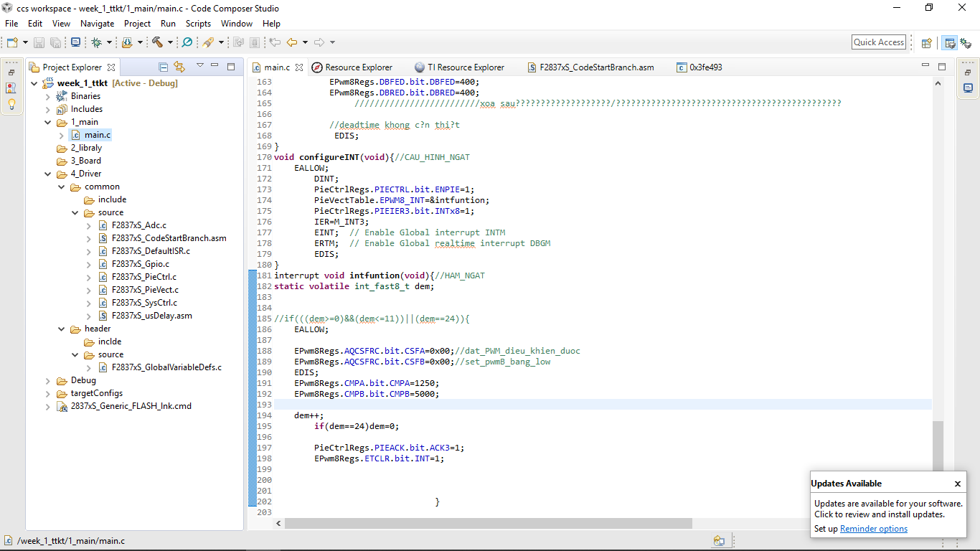Viewport: 980px width, 551px height.
Task: Select F2837xS_GlobalVariableDefs.c file
Action: 166,367
